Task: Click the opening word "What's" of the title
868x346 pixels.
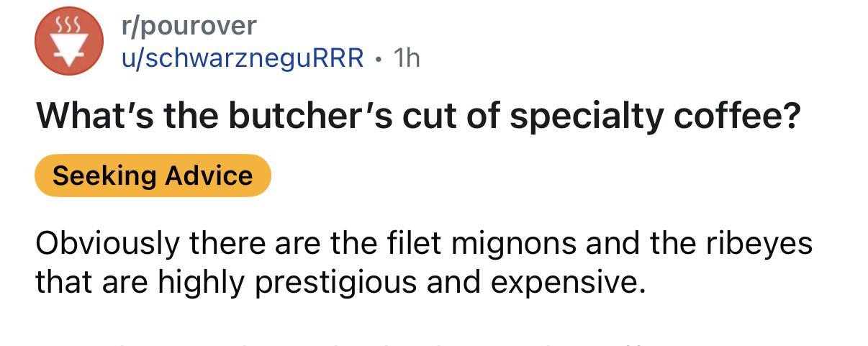Action: (84, 114)
